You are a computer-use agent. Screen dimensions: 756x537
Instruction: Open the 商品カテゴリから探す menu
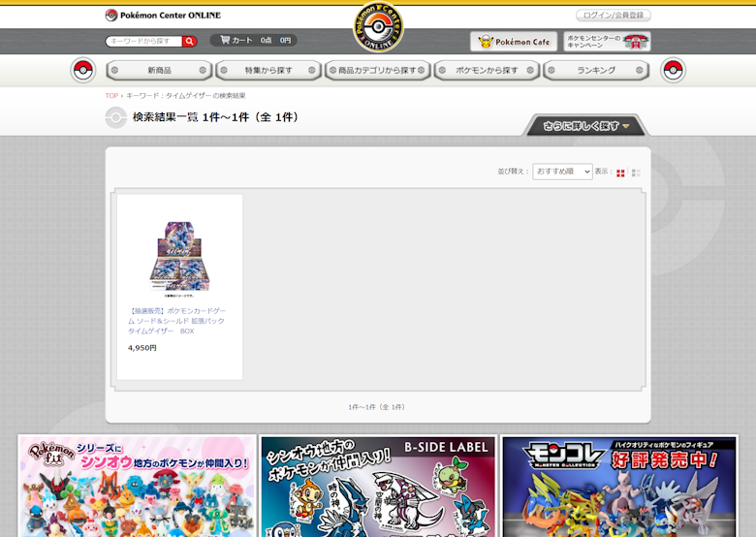(378, 71)
